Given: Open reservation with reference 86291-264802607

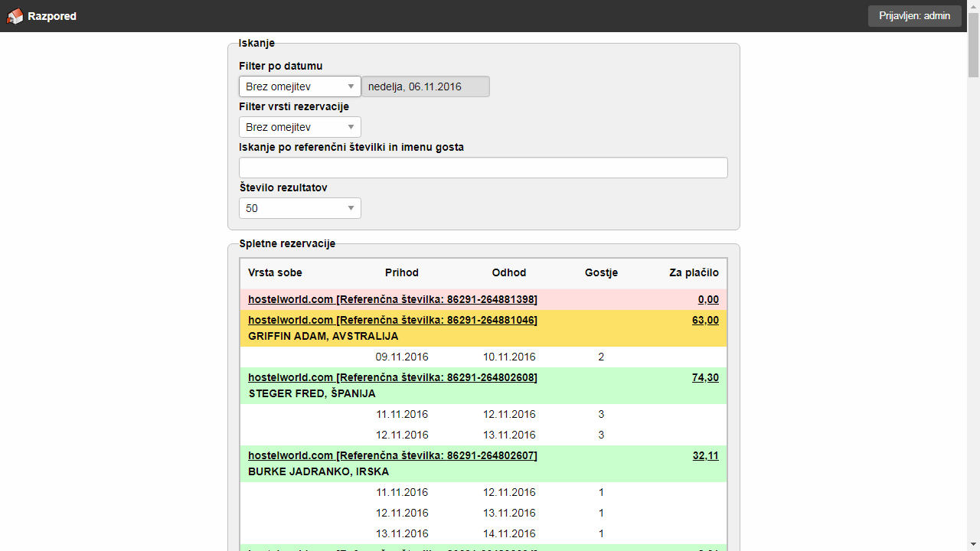Looking at the screenshot, I should (392, 455).
